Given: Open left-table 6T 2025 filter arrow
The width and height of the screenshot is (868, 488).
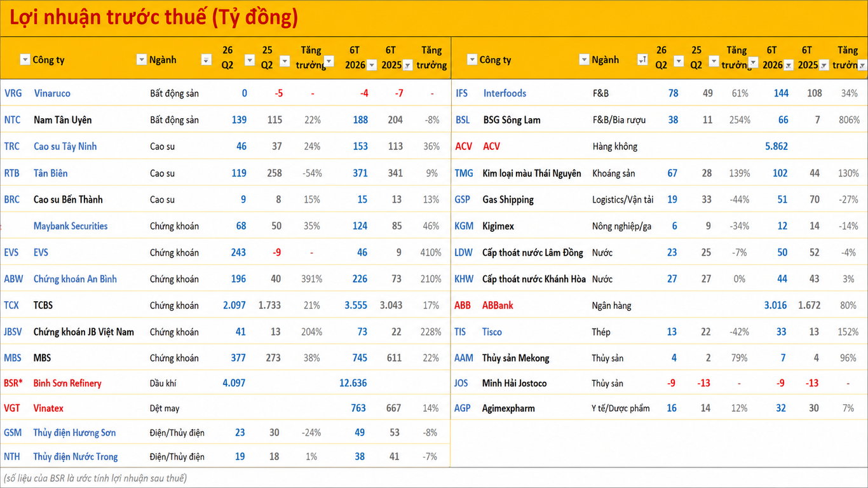Looking at the screenshot, I should 407,64.
